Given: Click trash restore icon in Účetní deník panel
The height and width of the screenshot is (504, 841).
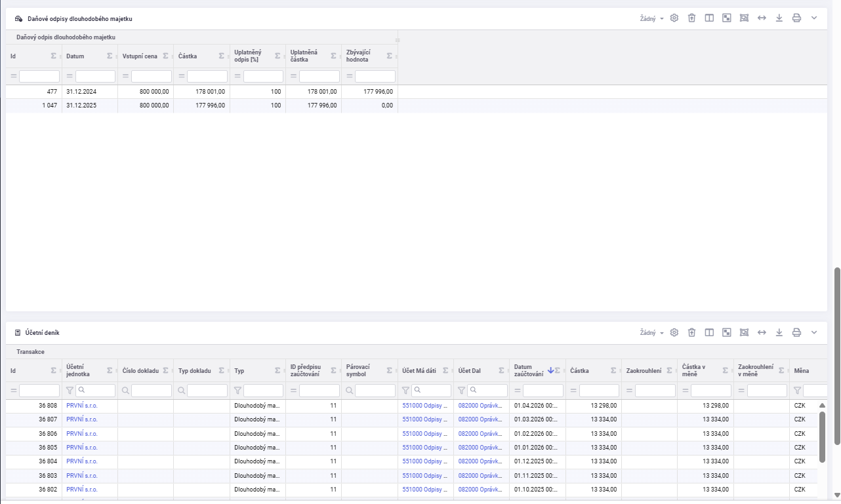Looking at the screenshot, I should (691, 332).
